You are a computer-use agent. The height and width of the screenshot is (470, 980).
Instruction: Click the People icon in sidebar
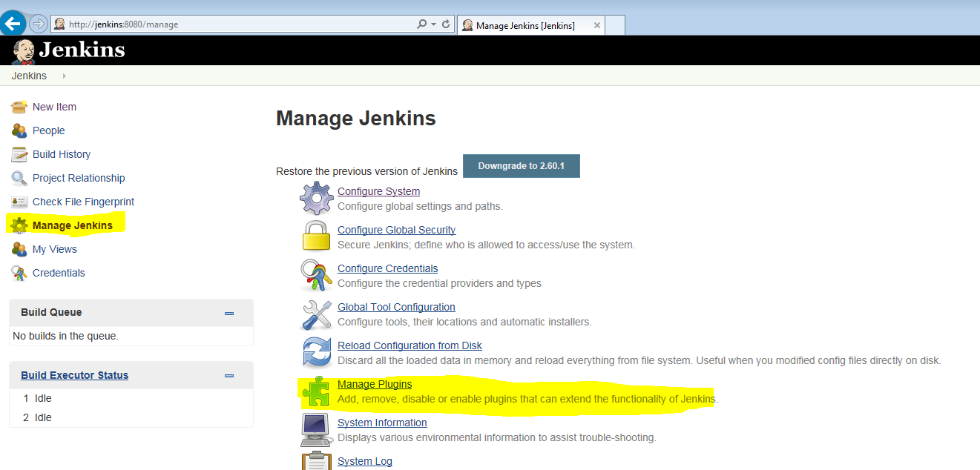[x=19, y=130]
